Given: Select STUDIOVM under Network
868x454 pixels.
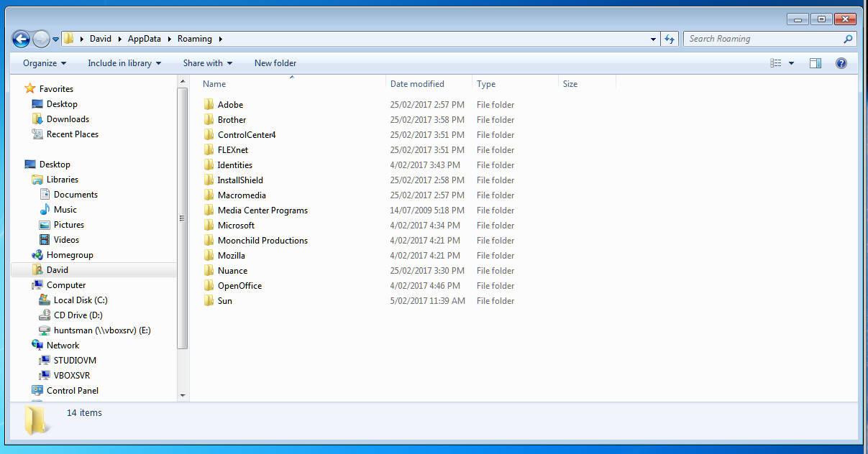Looking at the screenshot, I should coord(75,361).
